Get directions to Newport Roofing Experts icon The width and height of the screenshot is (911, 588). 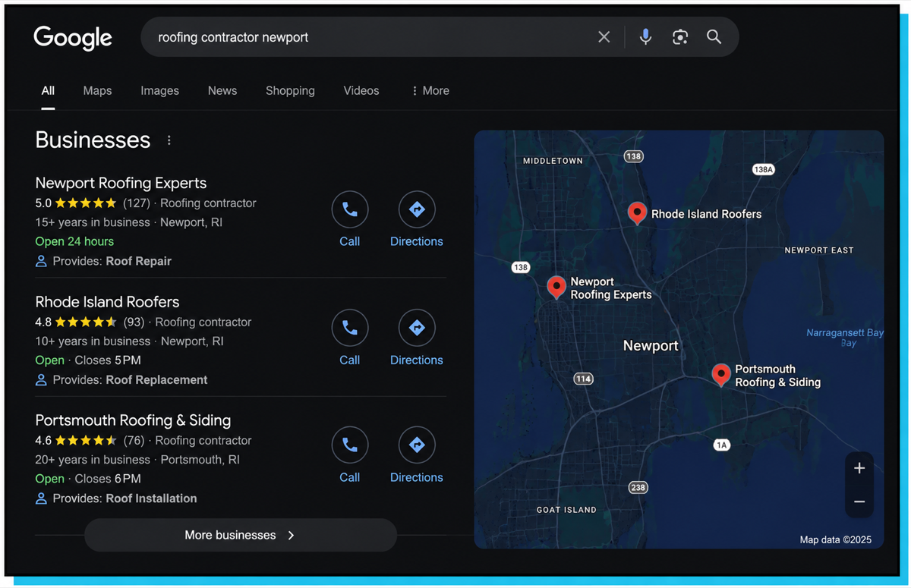(417, 209)
